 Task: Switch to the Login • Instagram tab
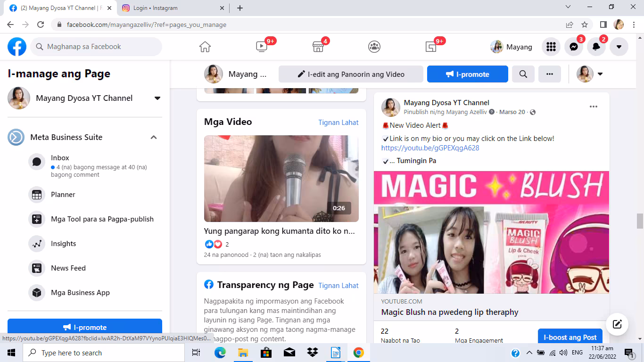[x=173, y=8]
